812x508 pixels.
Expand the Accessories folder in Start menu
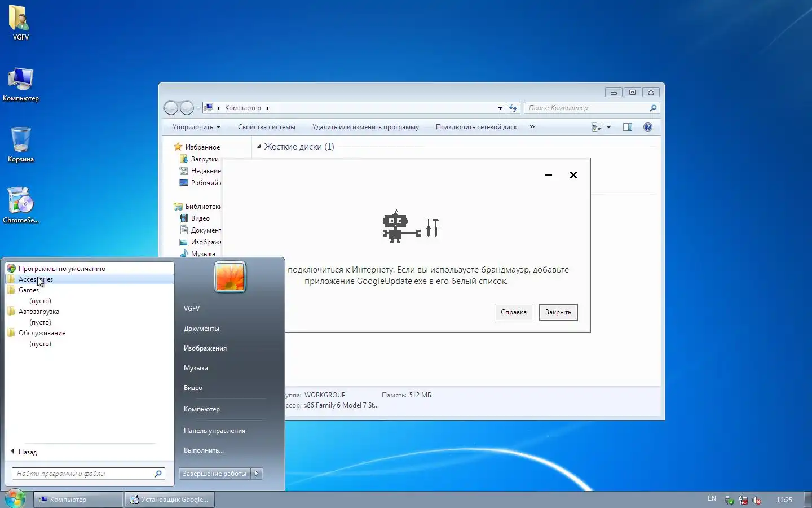tap(90, 279)
